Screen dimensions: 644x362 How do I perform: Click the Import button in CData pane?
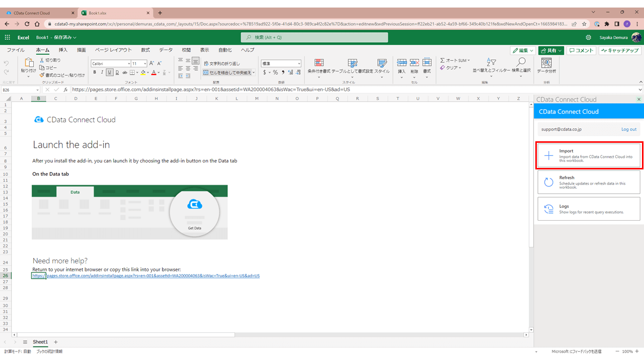coord(589,155)
